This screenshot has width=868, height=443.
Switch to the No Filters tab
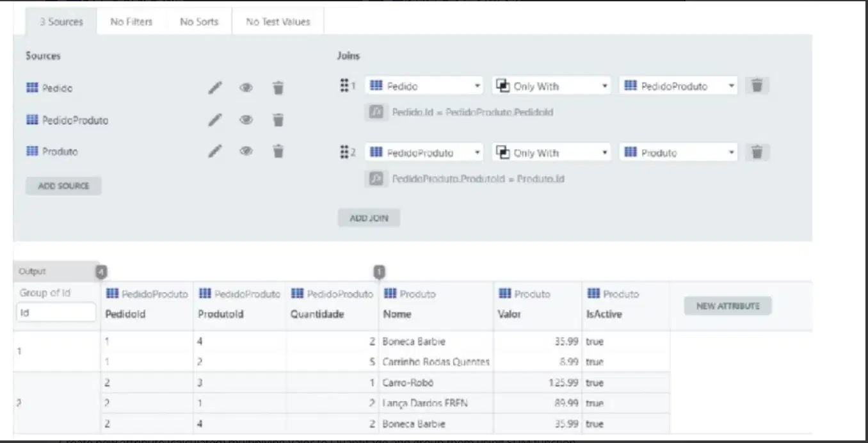(131, 21)
